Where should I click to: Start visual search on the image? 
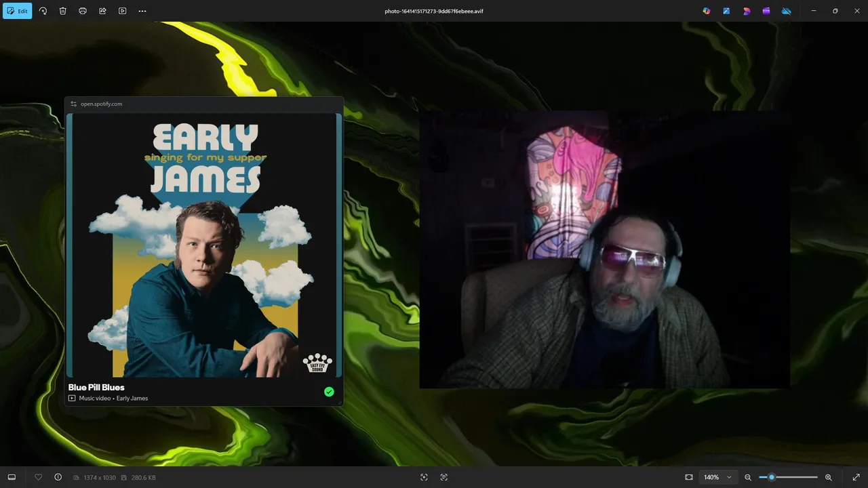click(424, 477)
